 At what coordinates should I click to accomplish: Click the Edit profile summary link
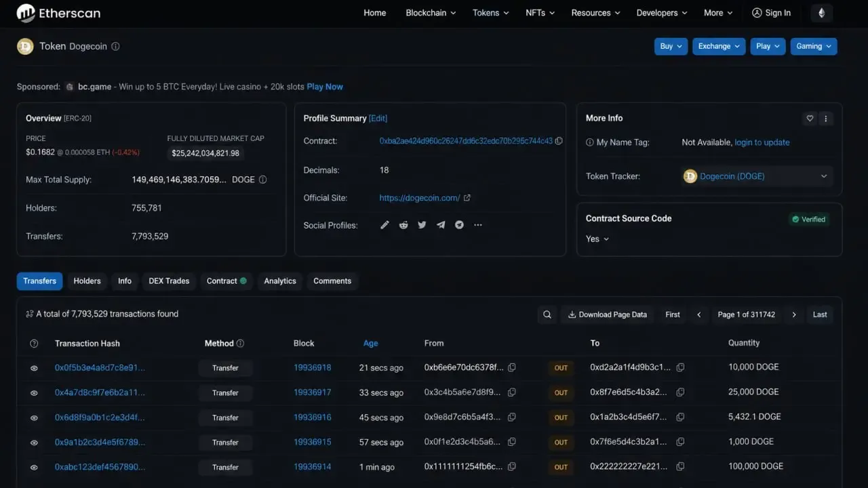click(x=378, y=118)
